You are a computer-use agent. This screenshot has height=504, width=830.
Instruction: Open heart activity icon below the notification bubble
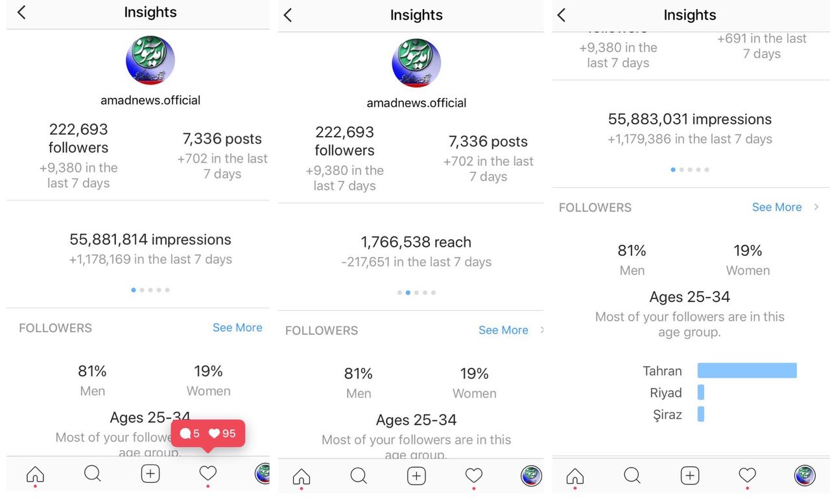[207, 474]
